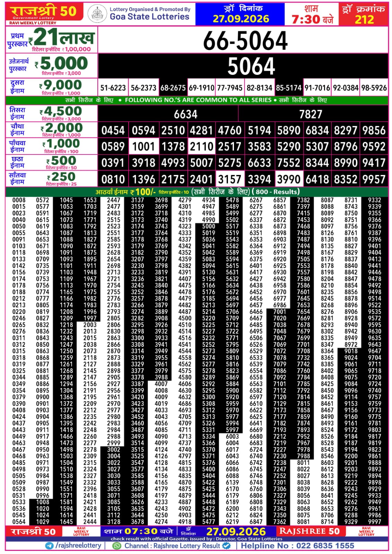Click the WhatsApp channel icon

pyautogui.click(x=117, y=546)
